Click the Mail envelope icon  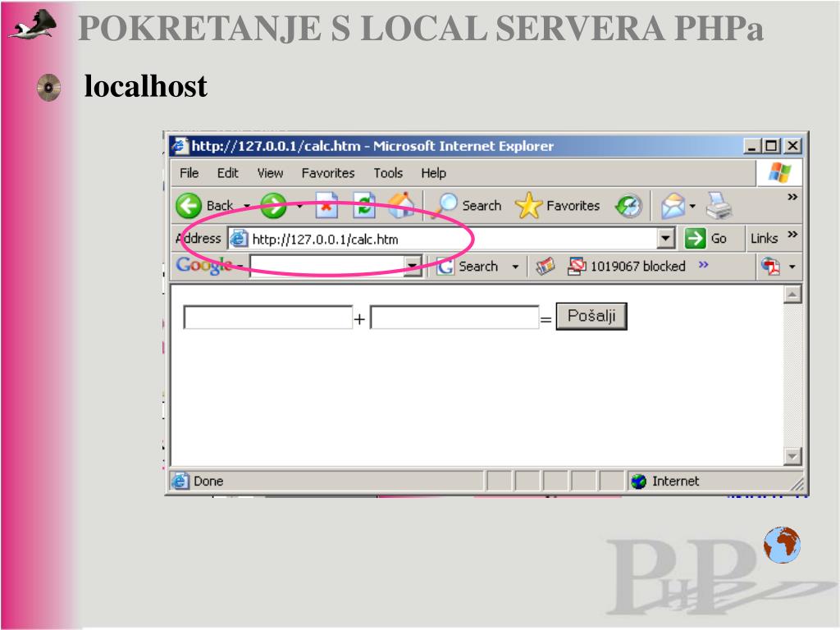click(x=673, y=206)
